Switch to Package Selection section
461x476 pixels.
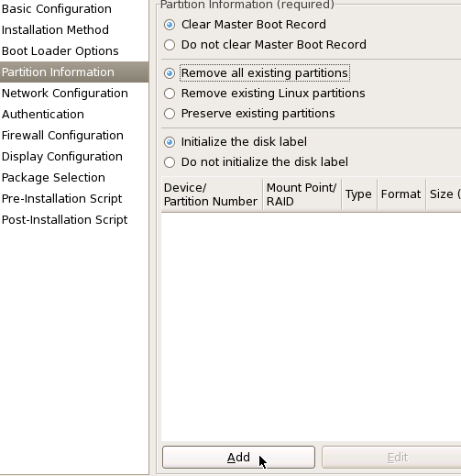coord(74,178)
